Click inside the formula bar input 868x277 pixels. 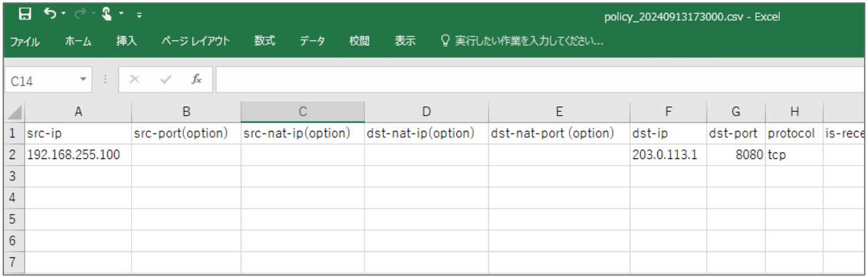click(x=539, y=80)
